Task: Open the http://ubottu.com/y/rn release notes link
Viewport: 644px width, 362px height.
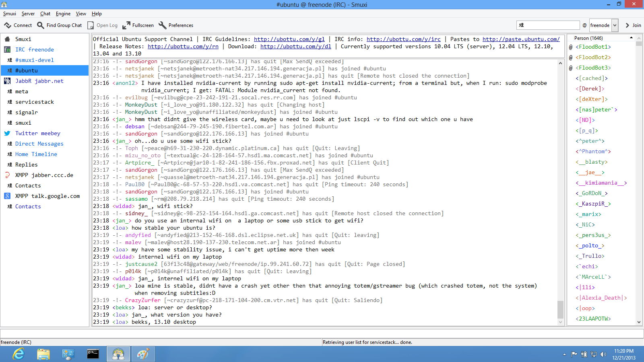Action: pyautogui.click(x=183, y=46)
